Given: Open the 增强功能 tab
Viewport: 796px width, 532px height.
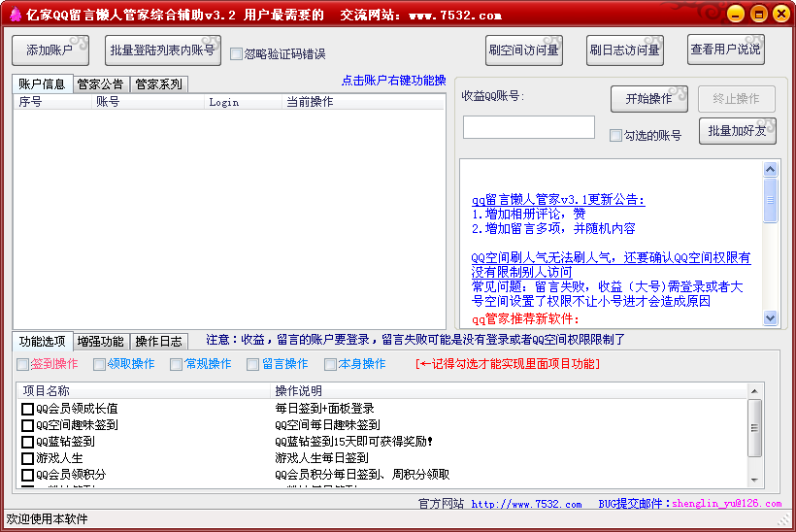Looking at the screenshot, I should pyautogui.click(x=101, y=342).
